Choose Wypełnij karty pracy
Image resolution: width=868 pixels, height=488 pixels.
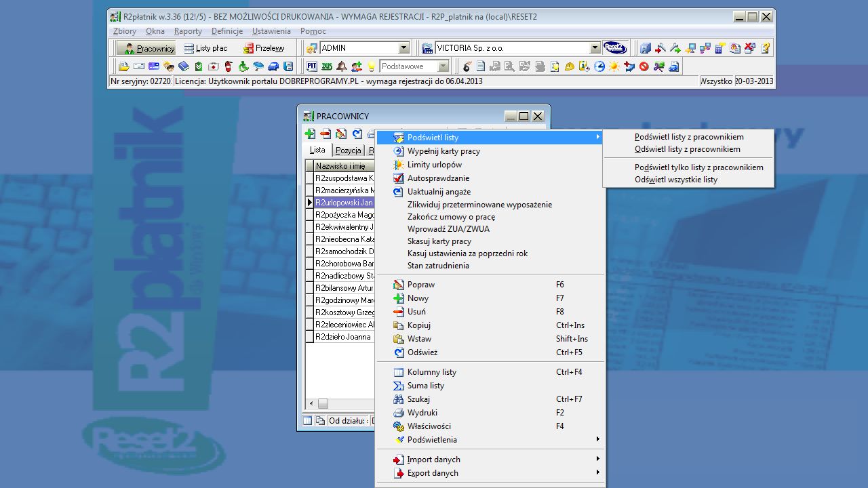490,151
